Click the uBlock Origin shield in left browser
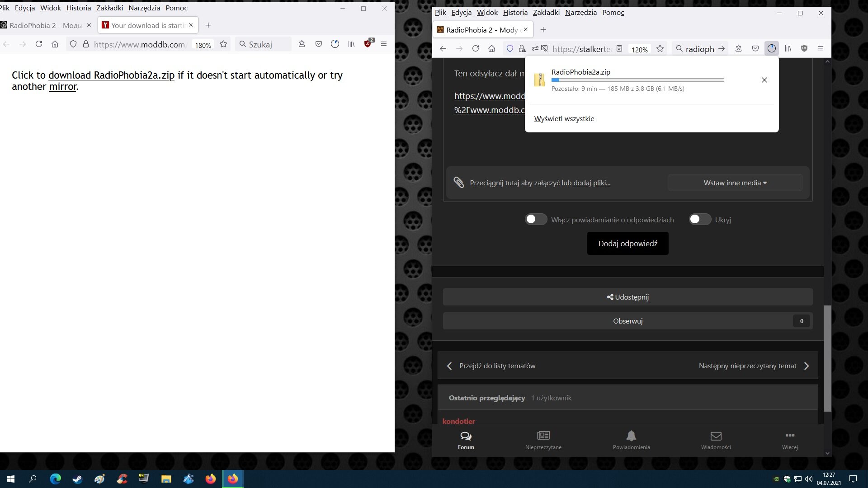 point(368,44)
